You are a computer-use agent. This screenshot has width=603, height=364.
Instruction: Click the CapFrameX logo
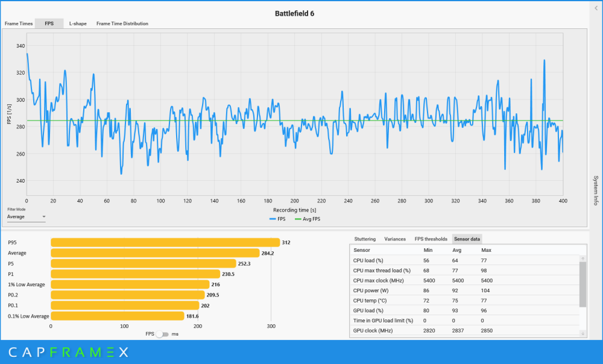pyautogui.click(x=68, y=352)
